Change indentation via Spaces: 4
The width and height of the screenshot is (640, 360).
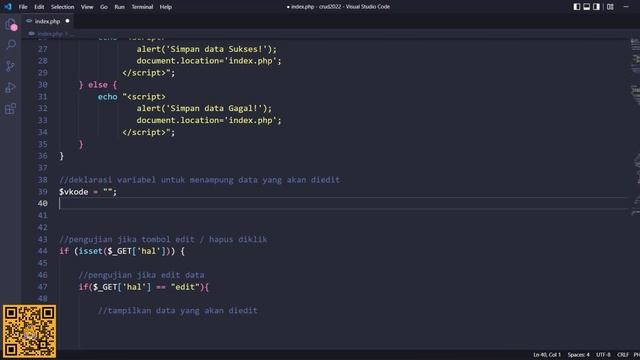(x=578, y=355)
